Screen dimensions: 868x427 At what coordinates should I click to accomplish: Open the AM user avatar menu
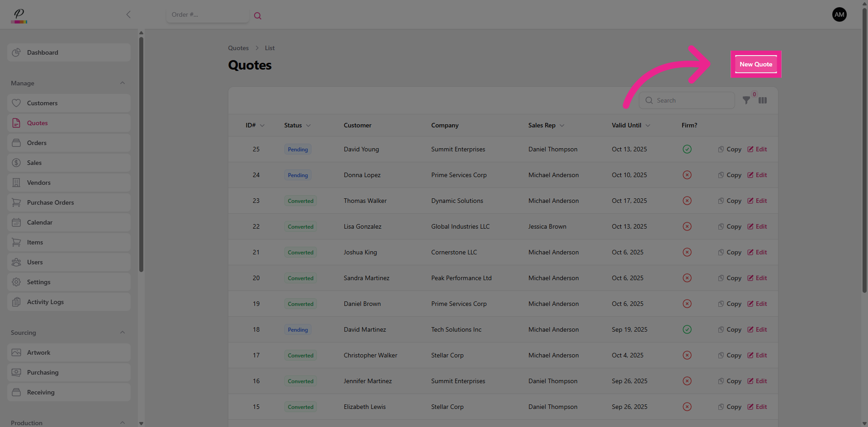tap(839, 14)
